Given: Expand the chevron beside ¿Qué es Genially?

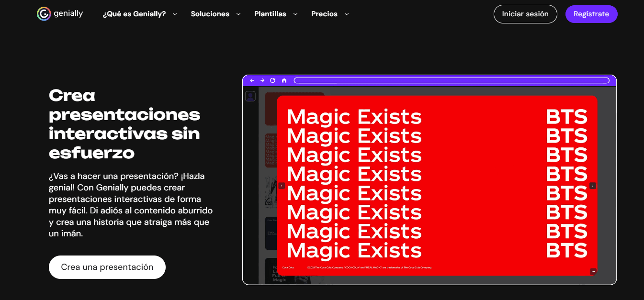Looking at the screenshot, I should pyautogui.click(x=175, y=14).
